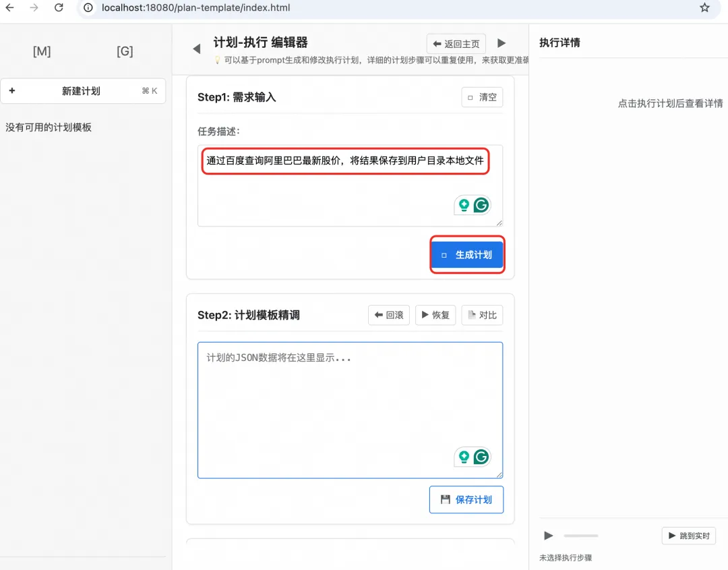Click the play arrow beside the 返回主页 button
The width and height of the screenshot is (728, 570).
(502, 43)
